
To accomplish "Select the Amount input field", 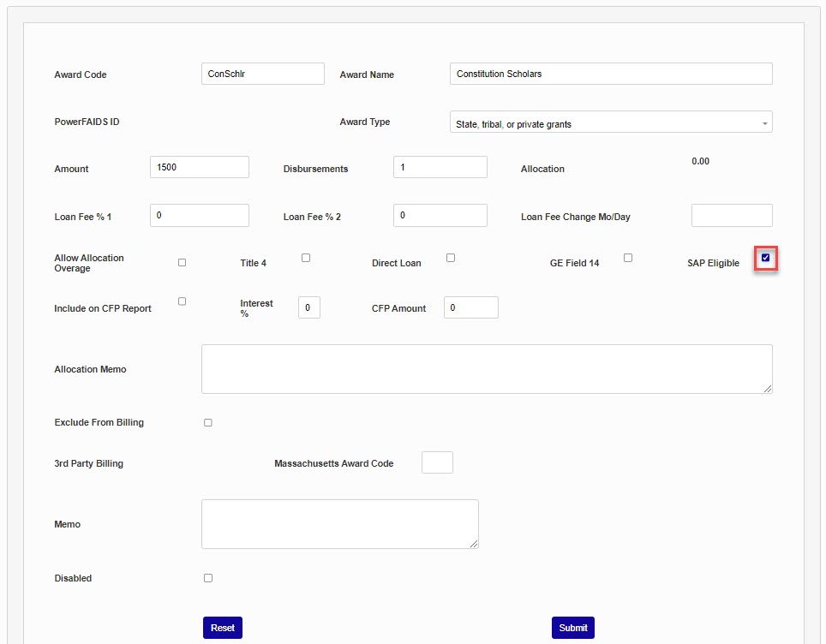I will [x=199, y=168].
